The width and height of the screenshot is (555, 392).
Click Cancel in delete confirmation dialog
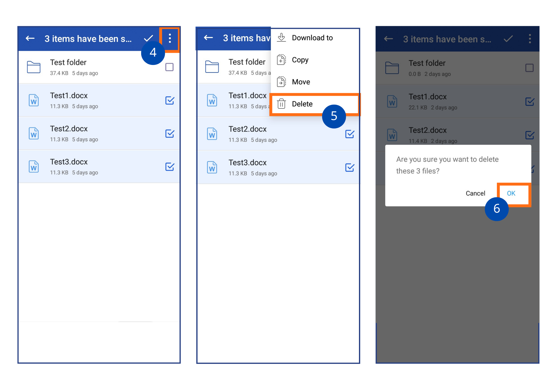[x=475, y=193]
